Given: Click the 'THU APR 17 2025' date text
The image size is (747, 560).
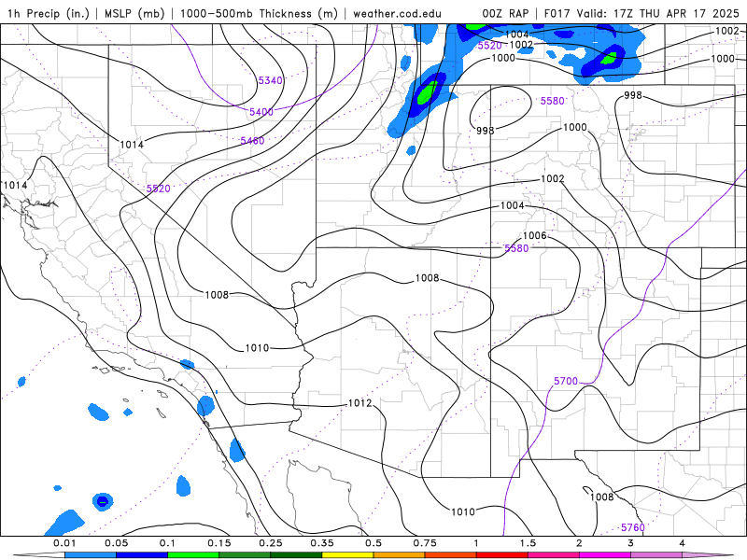Looking at the screenshot, I should click(689, 13).
